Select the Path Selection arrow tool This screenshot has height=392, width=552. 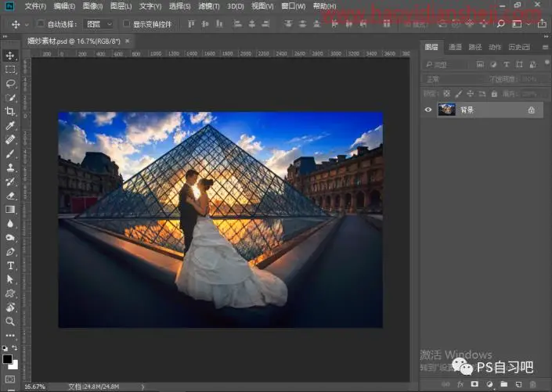tap(10, 279)
